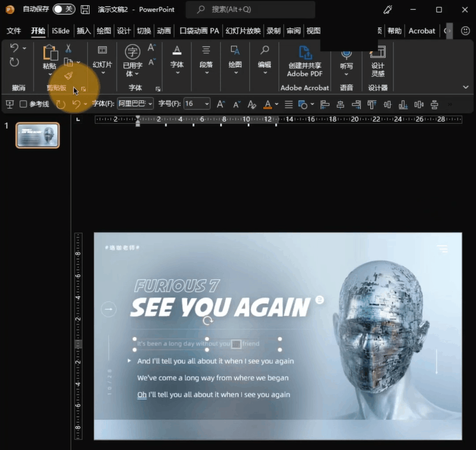Open the font dialog launcher icon
Viewport: 476px width, 450px height.
158,89
